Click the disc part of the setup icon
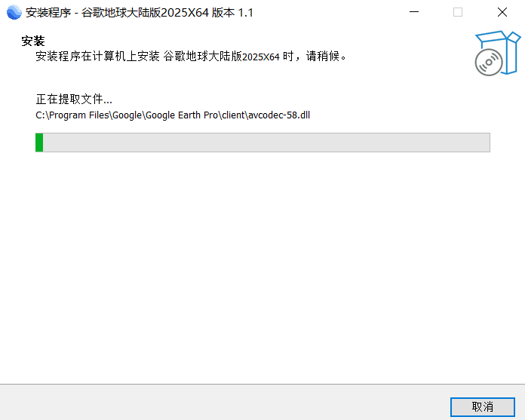Viewport: 525px width, 420px height. (487, 63)
